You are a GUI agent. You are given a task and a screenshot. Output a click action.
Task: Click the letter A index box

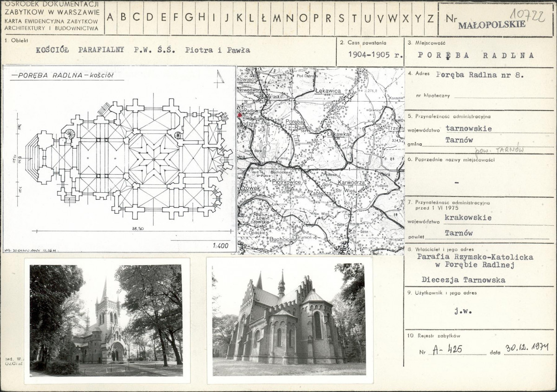[x=110, y=18]
